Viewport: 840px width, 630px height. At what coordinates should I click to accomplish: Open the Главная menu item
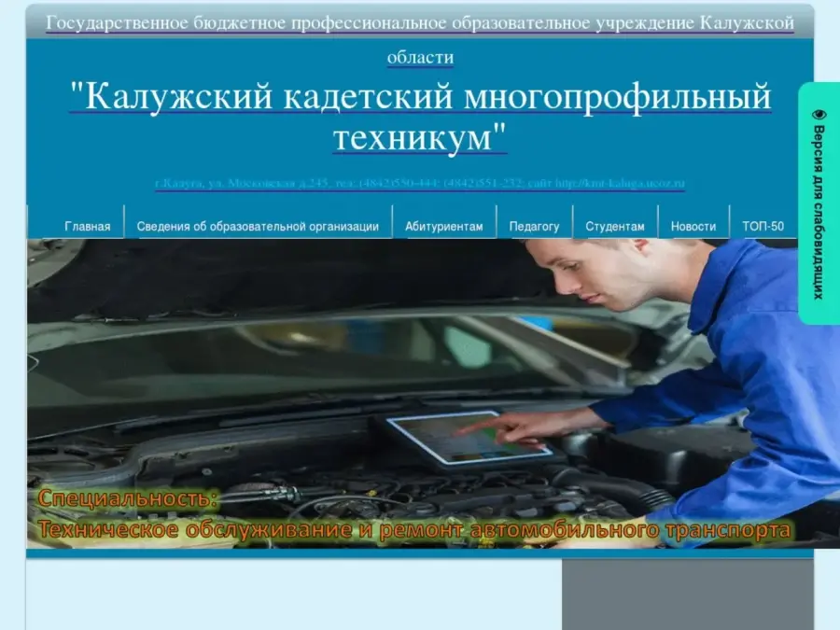pyautogui.click(x=87, y=226)
